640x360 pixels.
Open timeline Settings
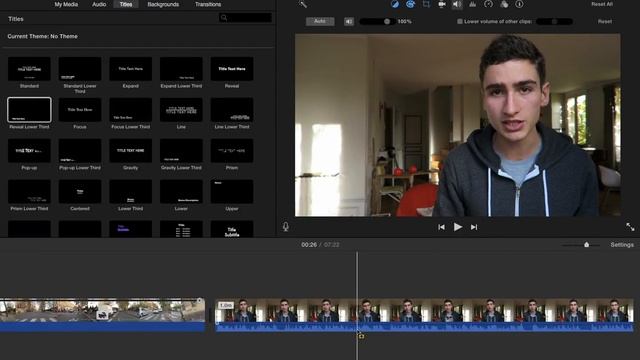click(x=622, y=245)
